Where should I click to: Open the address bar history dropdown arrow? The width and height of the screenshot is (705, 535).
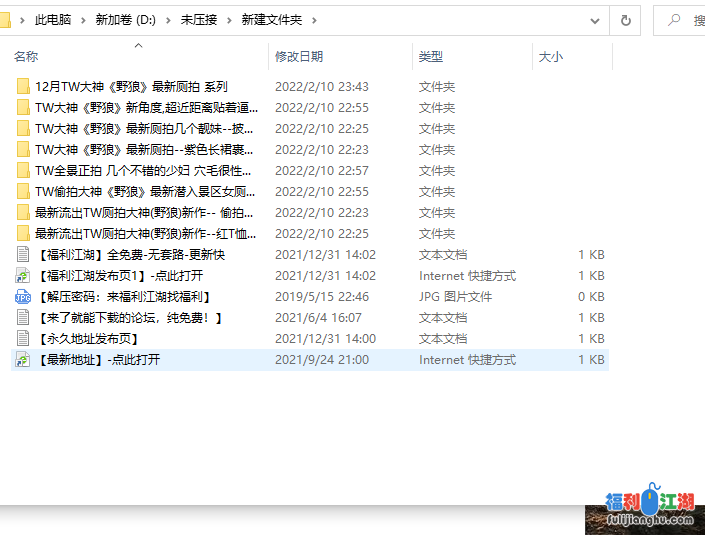tap(596, 20)
